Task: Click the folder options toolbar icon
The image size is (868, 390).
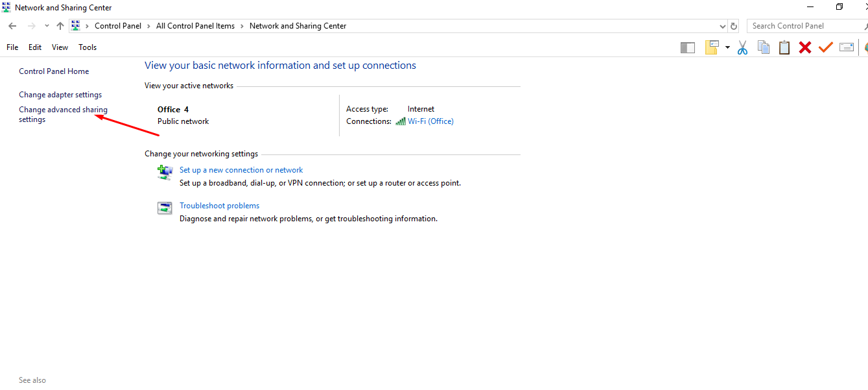Action: point(712,47)
